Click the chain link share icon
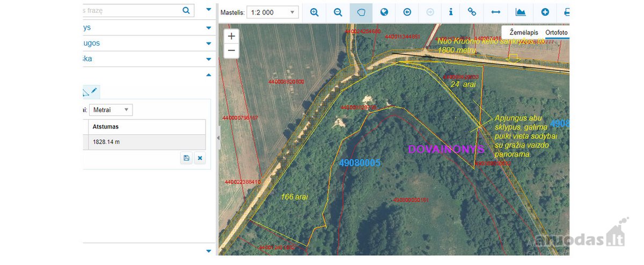 [472, 12]
